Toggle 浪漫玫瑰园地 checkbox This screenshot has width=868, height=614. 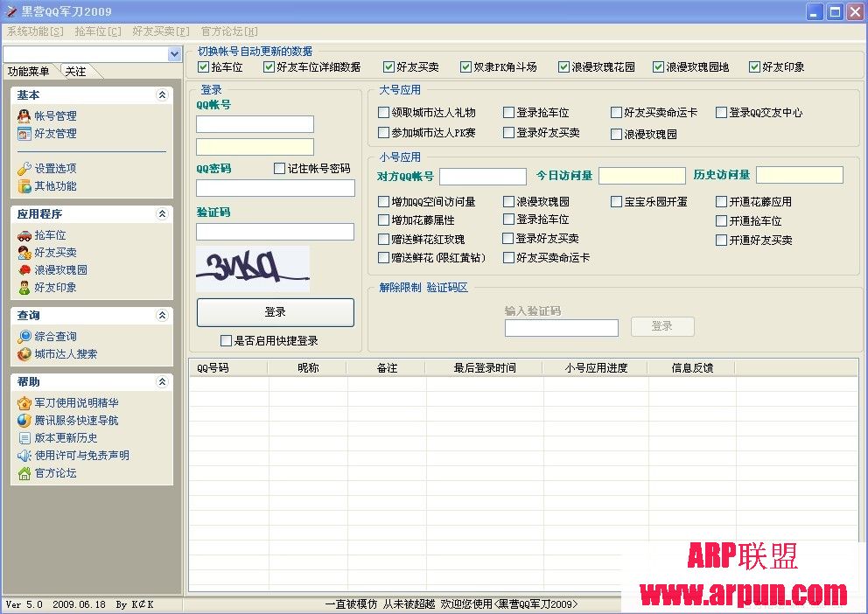click(658, 67)
